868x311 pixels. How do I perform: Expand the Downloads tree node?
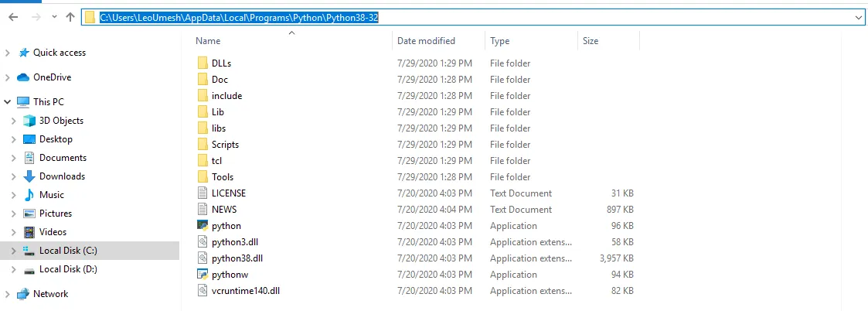(14, 176)
